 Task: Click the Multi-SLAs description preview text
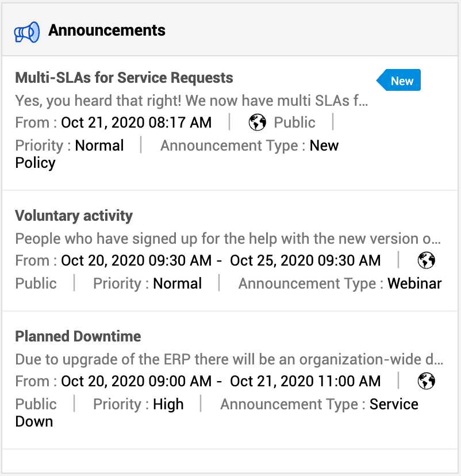click(x=191, y=101)
